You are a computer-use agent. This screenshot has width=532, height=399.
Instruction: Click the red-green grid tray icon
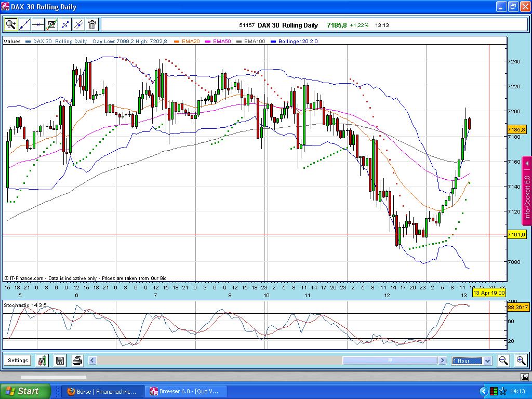pyautogui.click(x=494, y=392)
